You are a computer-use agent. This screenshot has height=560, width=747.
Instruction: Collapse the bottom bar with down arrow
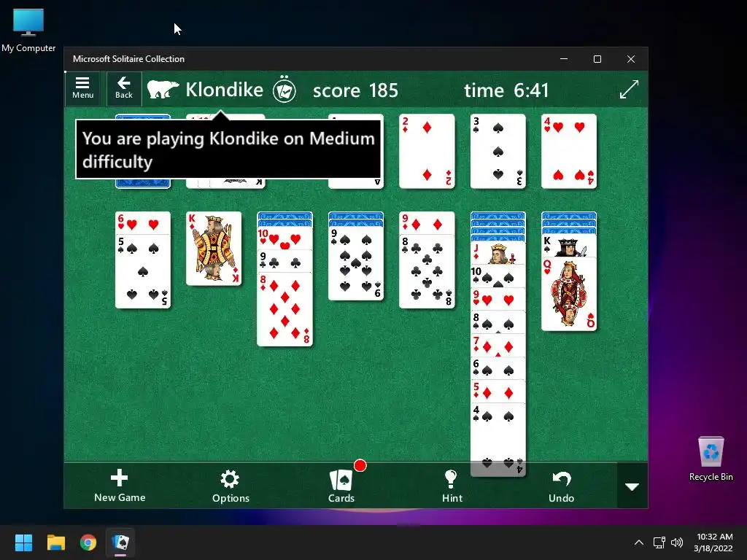point(632,486)
